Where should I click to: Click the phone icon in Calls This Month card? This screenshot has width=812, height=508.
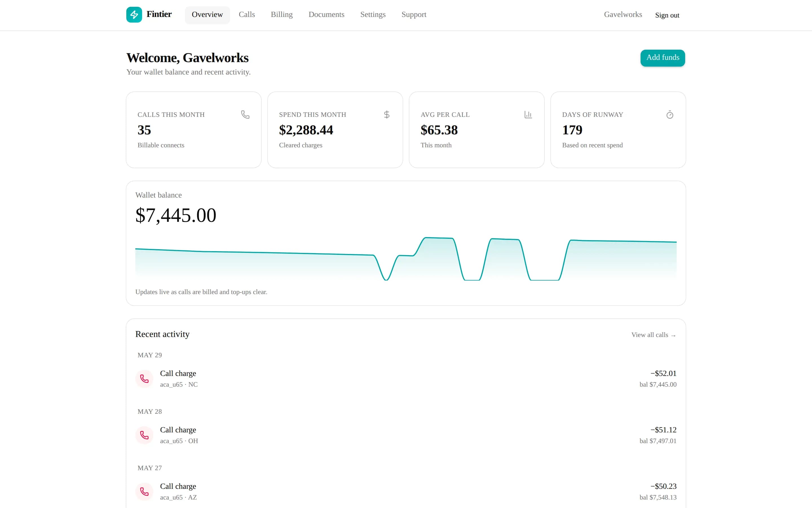point(245,115)
